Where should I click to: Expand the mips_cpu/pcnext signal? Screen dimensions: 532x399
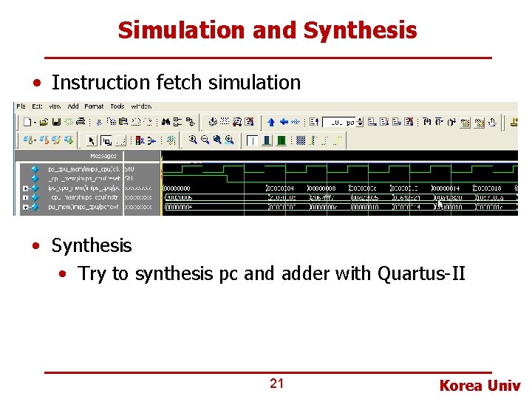[25, 207]
